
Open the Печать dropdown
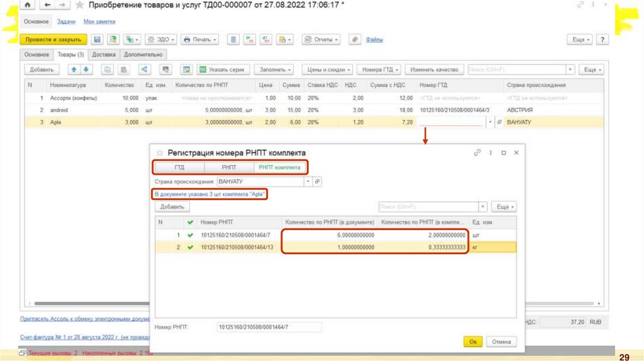pos(200,40)
